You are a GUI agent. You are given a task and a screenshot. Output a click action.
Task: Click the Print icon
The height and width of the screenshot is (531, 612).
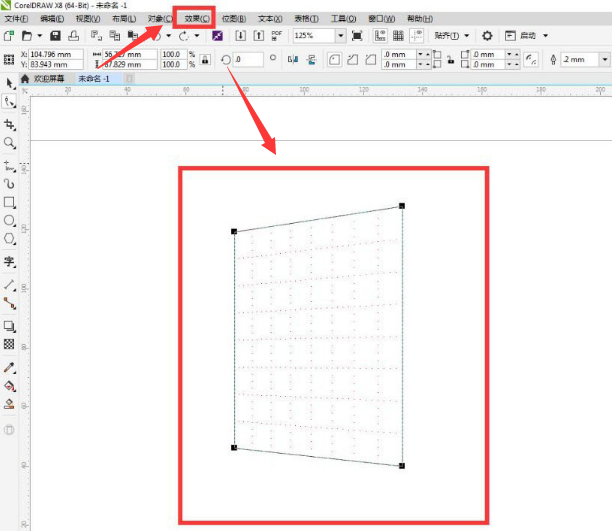pos(73,36)
